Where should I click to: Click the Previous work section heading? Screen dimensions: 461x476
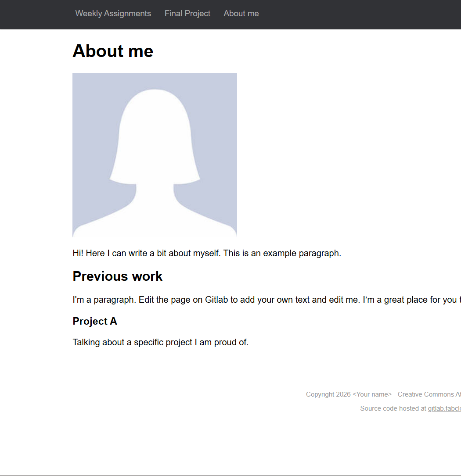click(117, 276)
